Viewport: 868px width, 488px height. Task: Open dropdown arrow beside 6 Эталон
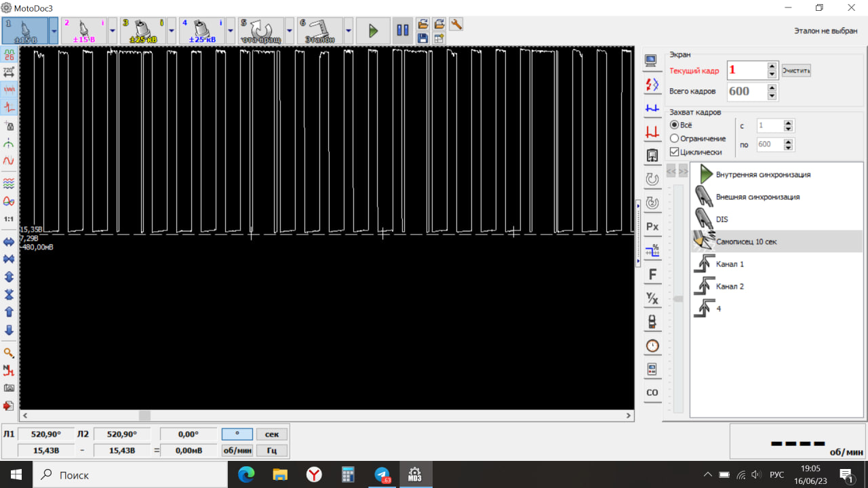(x=349, y=30)
